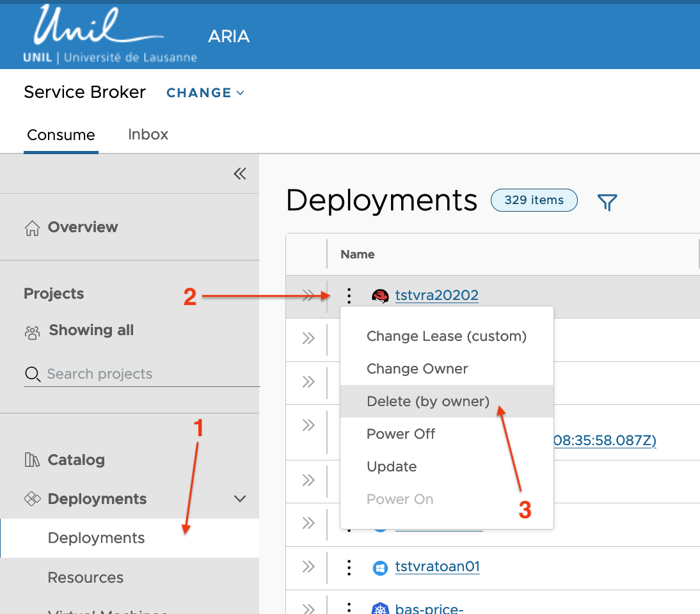
Task: Open three-dot actions menu for tstvra20202
Action: pyautogui.click(x=349, y=295)
